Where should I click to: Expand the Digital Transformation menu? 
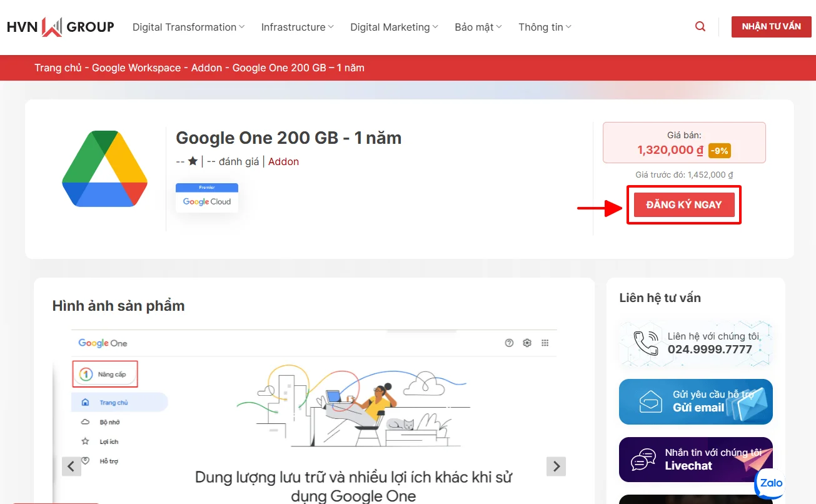click(x=188, y=27)
